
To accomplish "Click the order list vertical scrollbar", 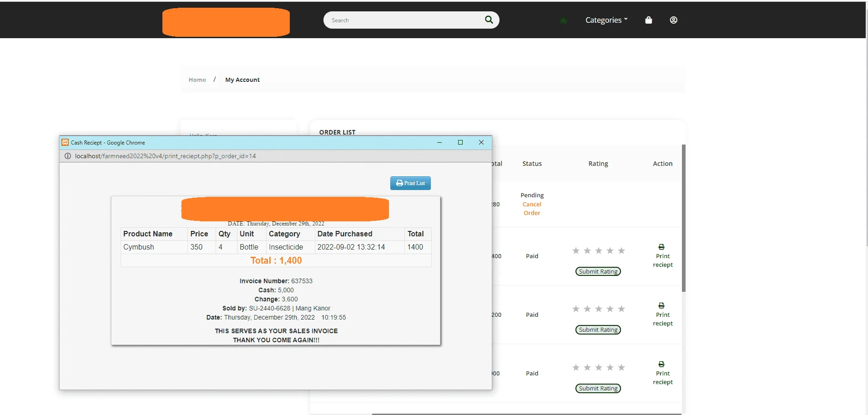I will [684, 218].
